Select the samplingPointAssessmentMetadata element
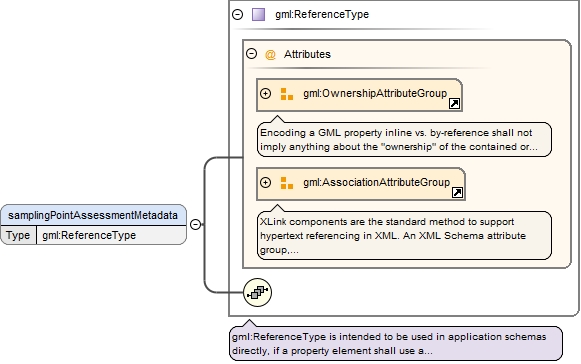The image size is (581, 364). point(93,215)
